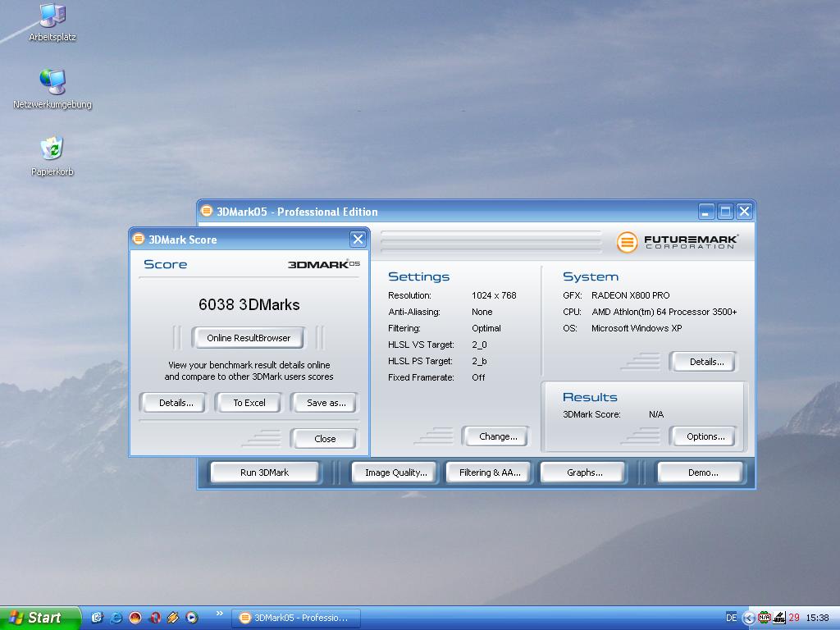Click the 1024 x 768 resolution value
840x630 pixels.
[494, 295]
